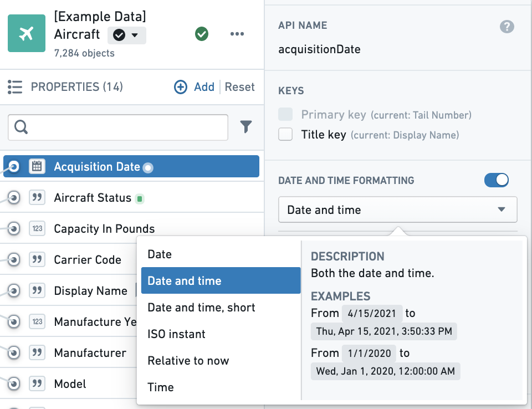Turn off Date and Time Formatting switch
This screenshot has width=532, height=409.
pyautogui.click(x=497, y=180)
